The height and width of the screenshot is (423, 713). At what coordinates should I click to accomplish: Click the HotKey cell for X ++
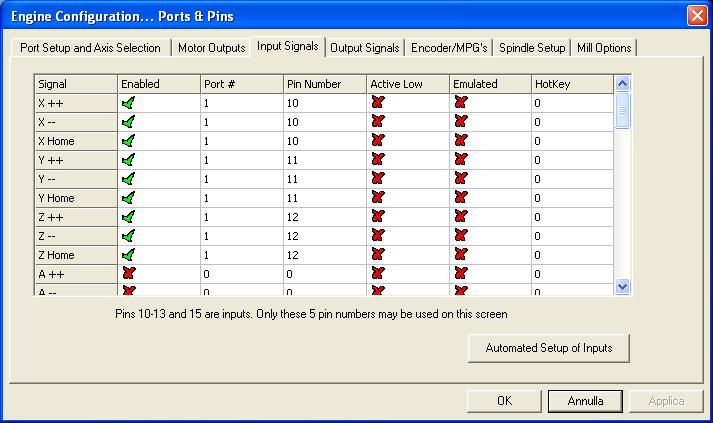571,103
